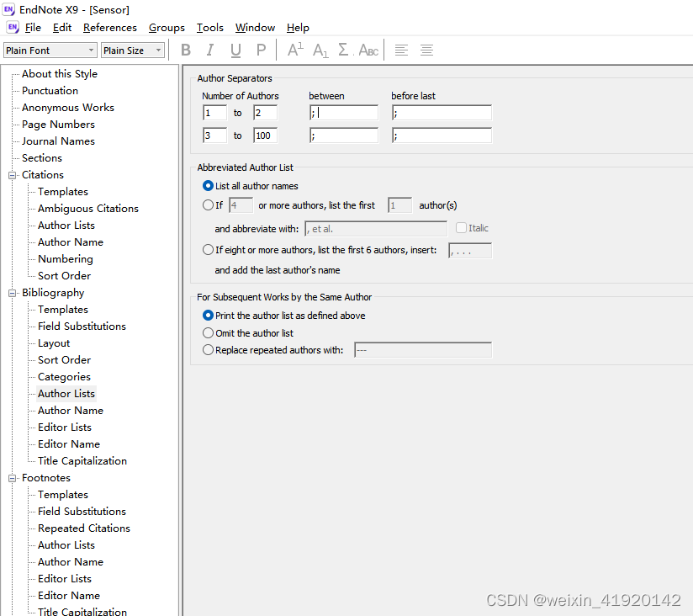Open the References menu
The image size is (693, 616).
(110, 28)
